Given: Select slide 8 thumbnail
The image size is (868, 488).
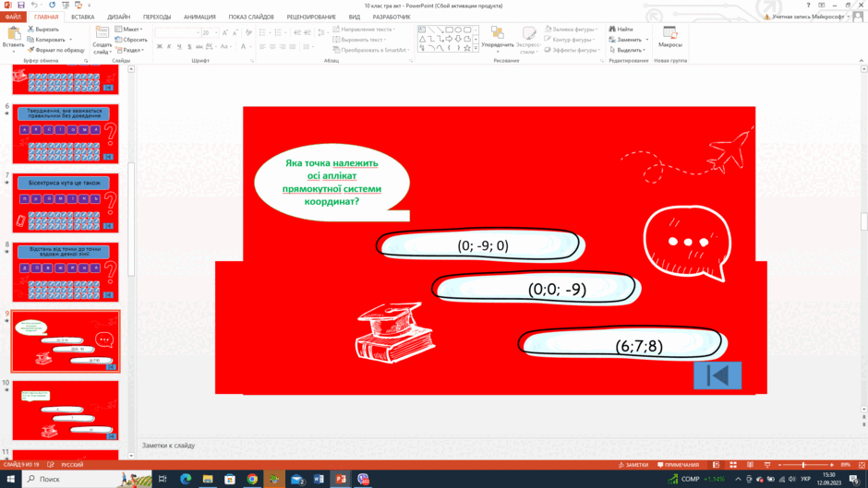Looking at the screenshot, I should point(66,272).
